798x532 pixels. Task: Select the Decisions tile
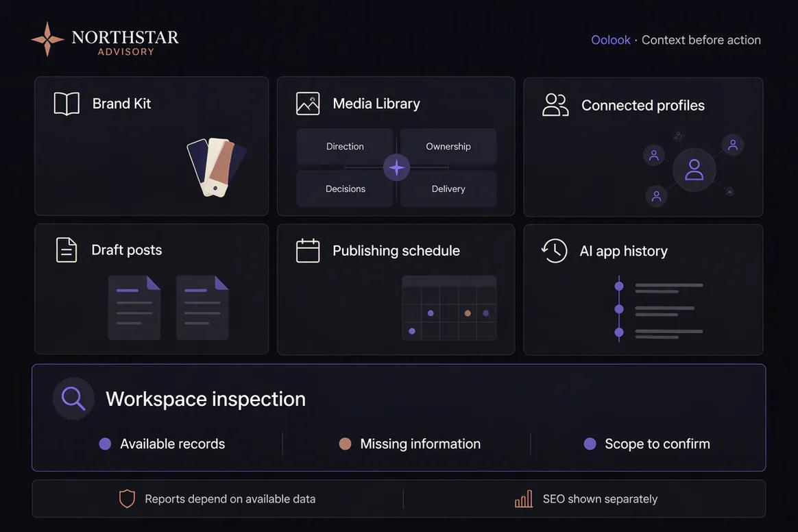pos(345,189)
